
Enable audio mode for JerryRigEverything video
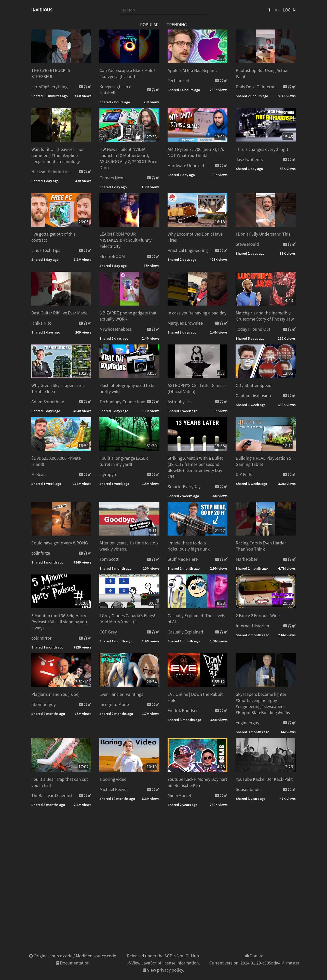click(x=85, y=87)
